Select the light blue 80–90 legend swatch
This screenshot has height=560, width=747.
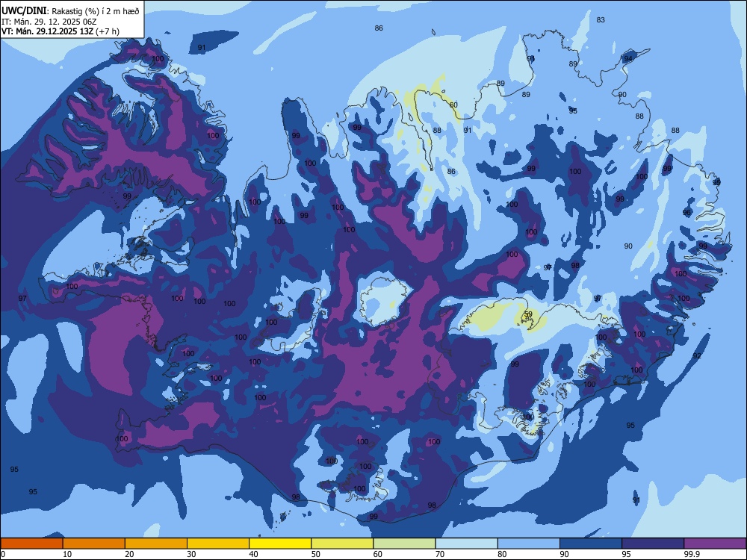coord(529,544)
